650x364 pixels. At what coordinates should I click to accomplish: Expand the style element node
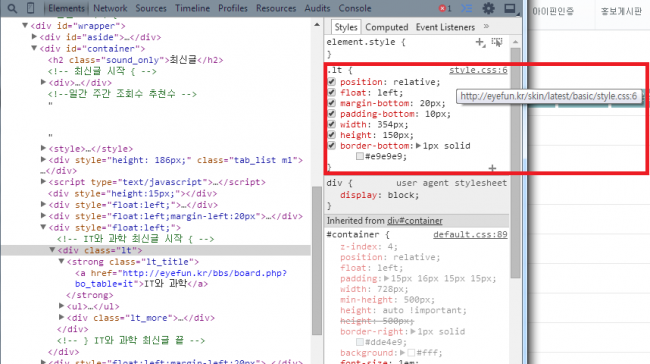[x=43, y=148]
